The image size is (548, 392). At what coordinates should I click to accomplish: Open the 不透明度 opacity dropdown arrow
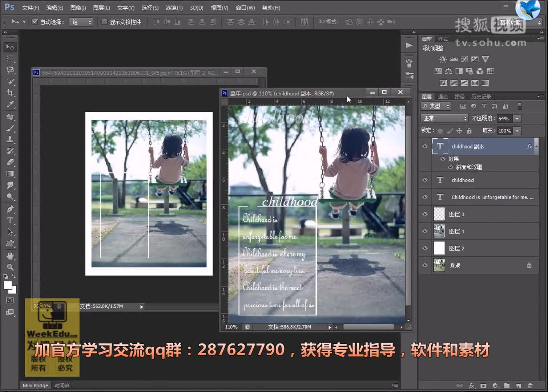517,118
